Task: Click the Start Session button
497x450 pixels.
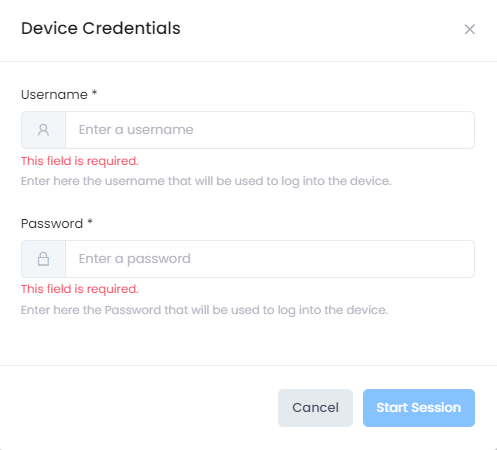Action: click(x=419, y=408)
